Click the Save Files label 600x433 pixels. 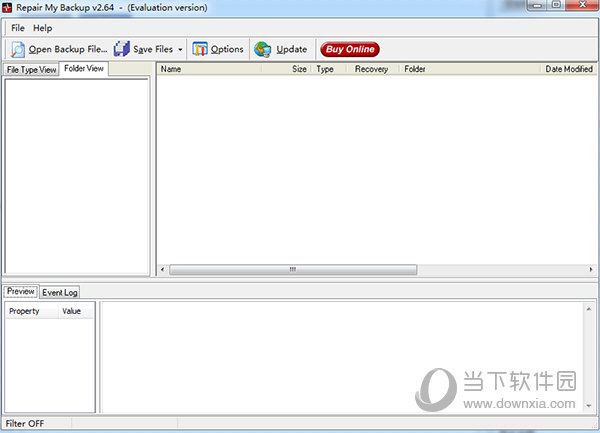(153, 49)
